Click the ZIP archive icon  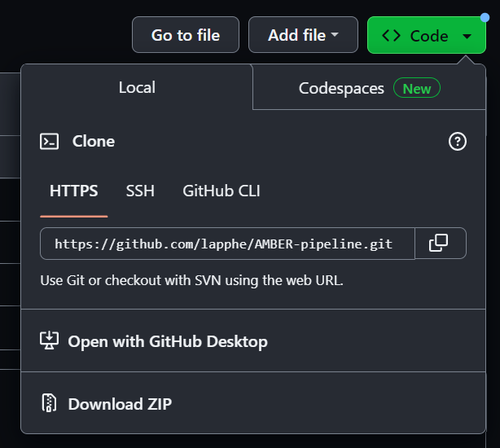(49, 403)
